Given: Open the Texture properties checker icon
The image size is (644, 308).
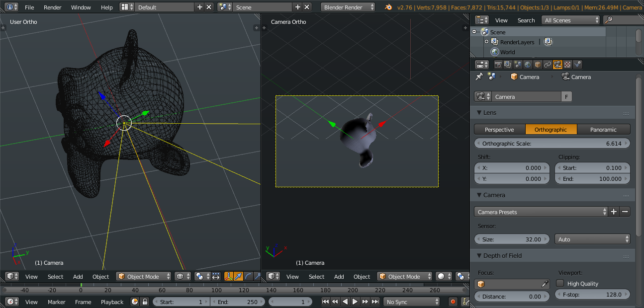Looking at the screenshot, I should pos(567,65).
